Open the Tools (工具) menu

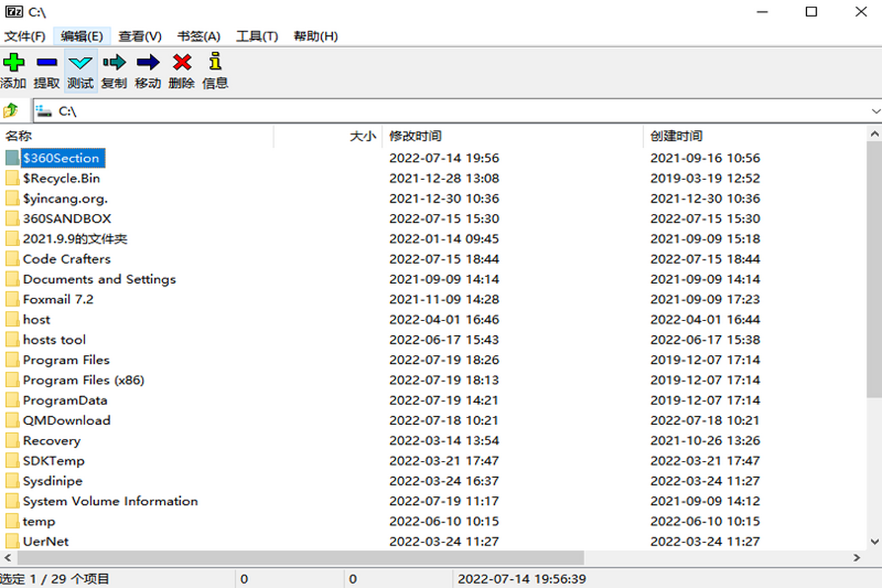point(257,36)
